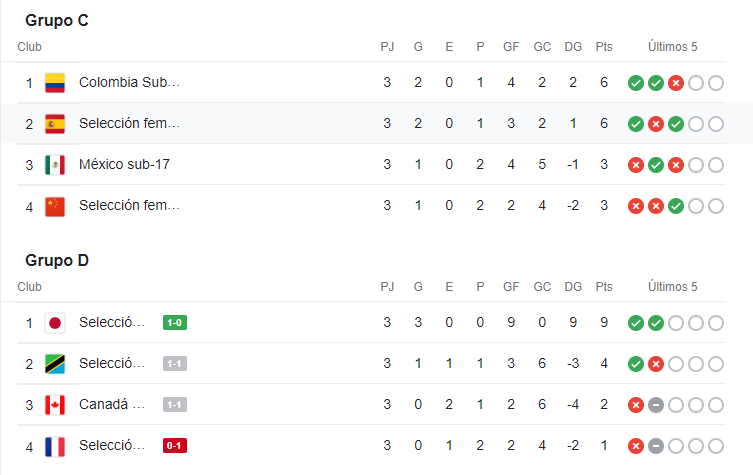Viewport: 753px width, 475px height.
Task: Click the Tanzania flag icon
Action: click(x=55, y=363)
